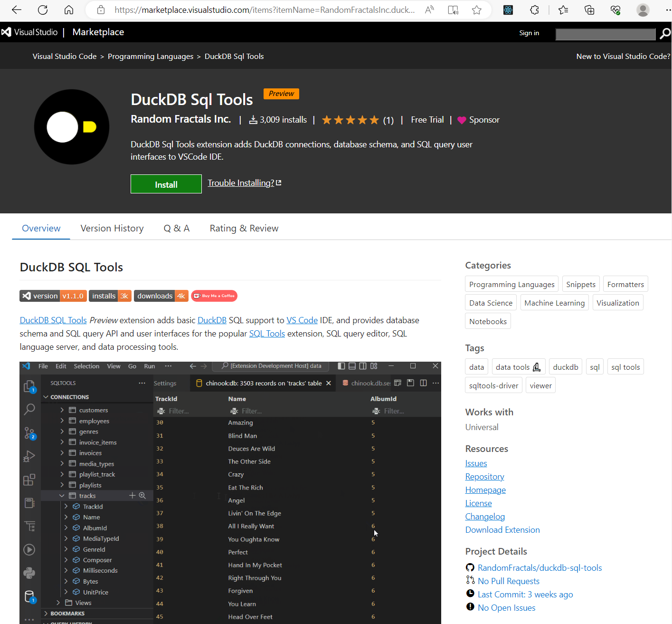Screen dimensions: 672x624
Task: Click the Machine Learning category tag
Action: point(554,303)
